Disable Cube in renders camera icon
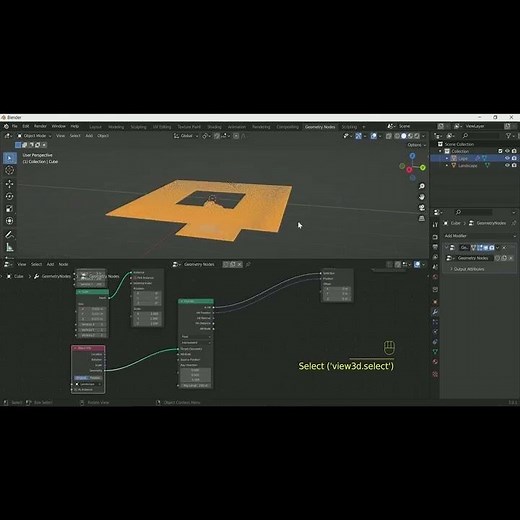Image resolution: width=520 pixels, height=520 pixels. pyautogui.click(x=514, y=158)
